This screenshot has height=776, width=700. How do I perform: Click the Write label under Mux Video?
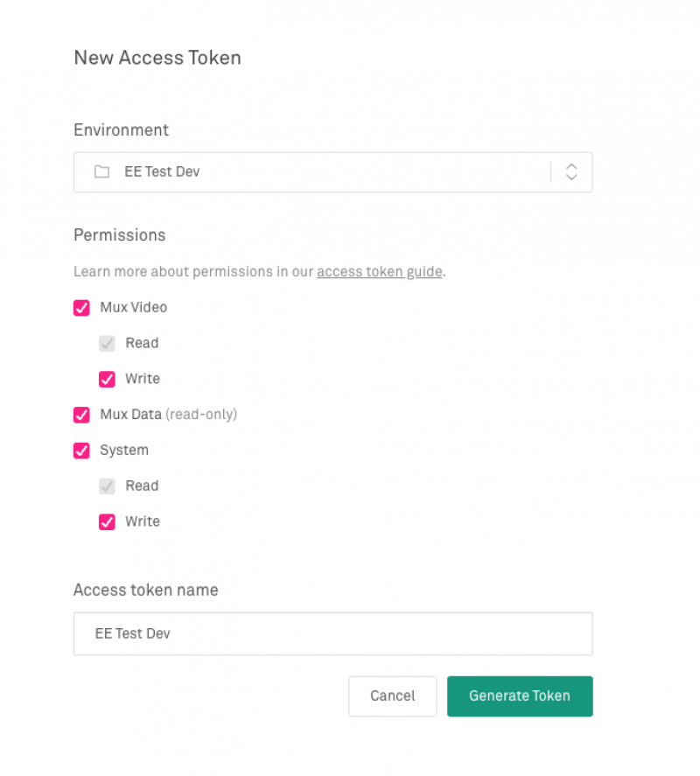click(143, 379)
